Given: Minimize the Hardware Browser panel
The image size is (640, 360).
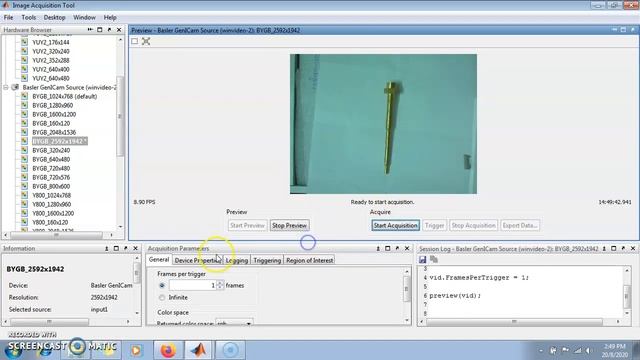Looking at the screenshot, I should pyautogui.click(x=90, y=30).
